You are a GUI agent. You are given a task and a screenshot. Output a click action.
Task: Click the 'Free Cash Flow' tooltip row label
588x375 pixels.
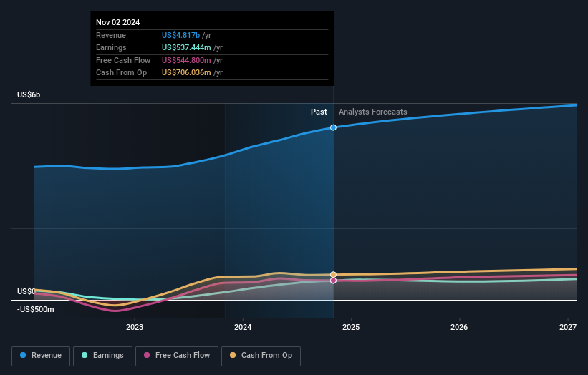(123, 60)
